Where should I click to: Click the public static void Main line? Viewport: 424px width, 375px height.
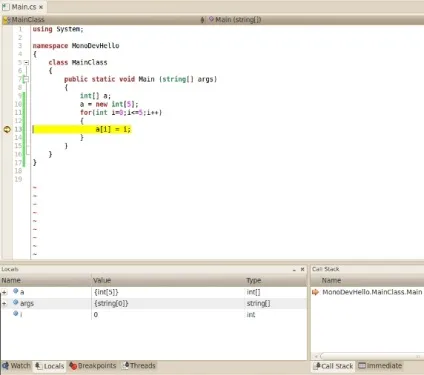pyautogui.click(x=140, y=79)
